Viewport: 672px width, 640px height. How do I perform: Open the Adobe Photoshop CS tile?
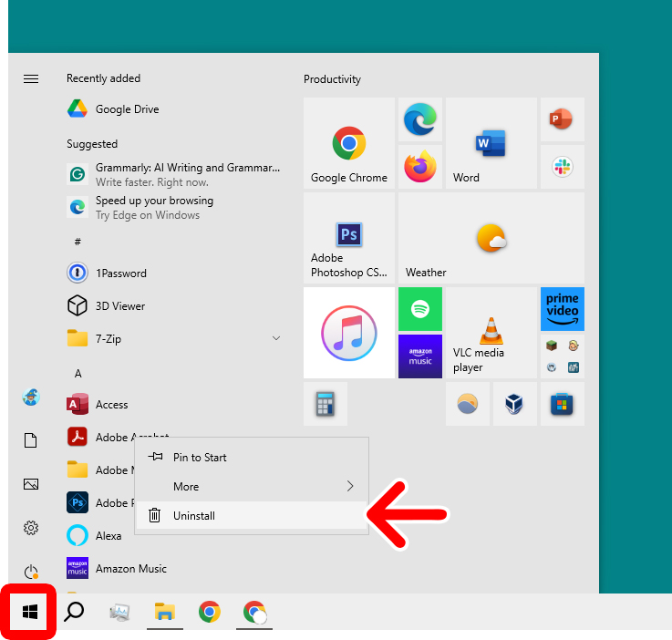(349, 238)
